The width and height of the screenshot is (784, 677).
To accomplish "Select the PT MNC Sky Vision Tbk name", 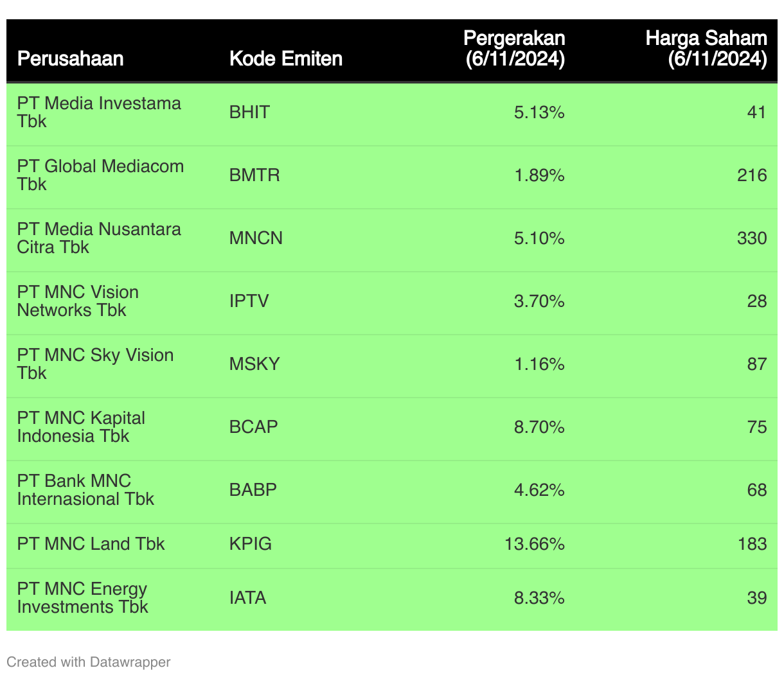I will 95,364.
